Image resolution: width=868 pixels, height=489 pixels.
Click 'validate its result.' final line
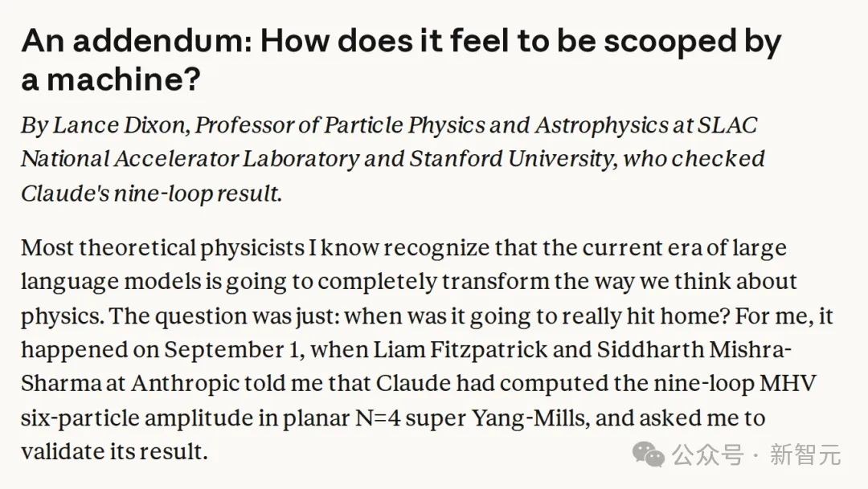[x=114, y=451]
